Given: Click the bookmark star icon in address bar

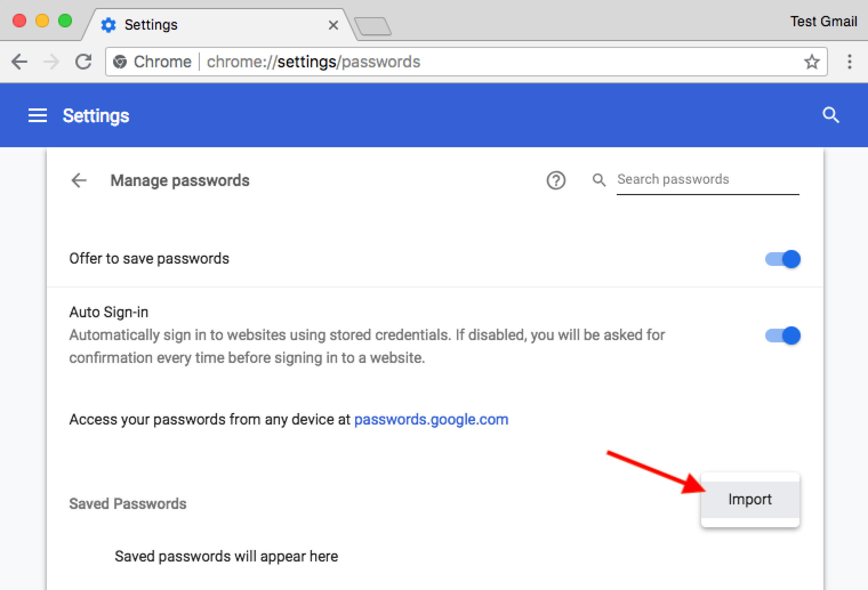Looking at the screenshot, I should (x=812, y=61).
